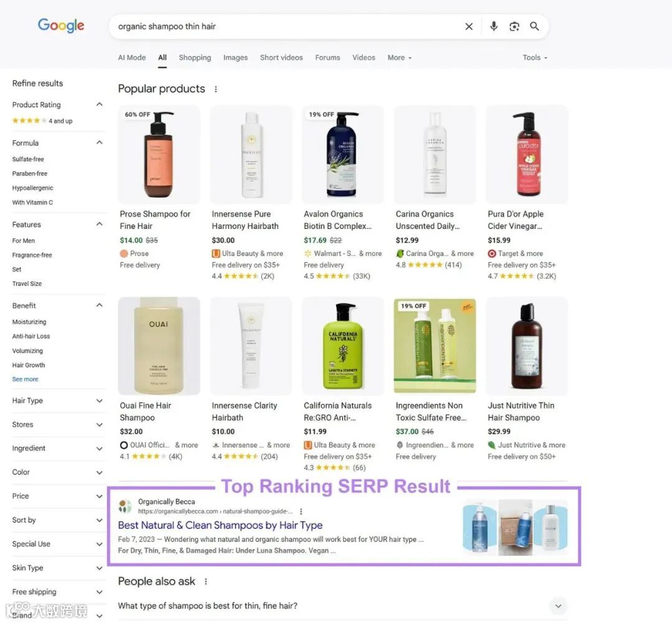672x623 pixels.
Task: Open the Innersense Clarity Hairbath image
Action: tap(251, 346)
